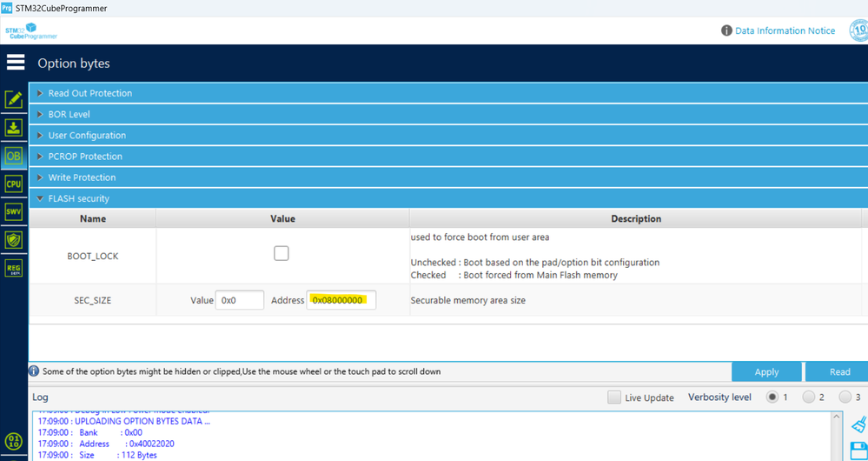This screenshot has width=868, height=461.
Task: Click 'Securable memory area size' description
Action: click(x=467, y=300)
